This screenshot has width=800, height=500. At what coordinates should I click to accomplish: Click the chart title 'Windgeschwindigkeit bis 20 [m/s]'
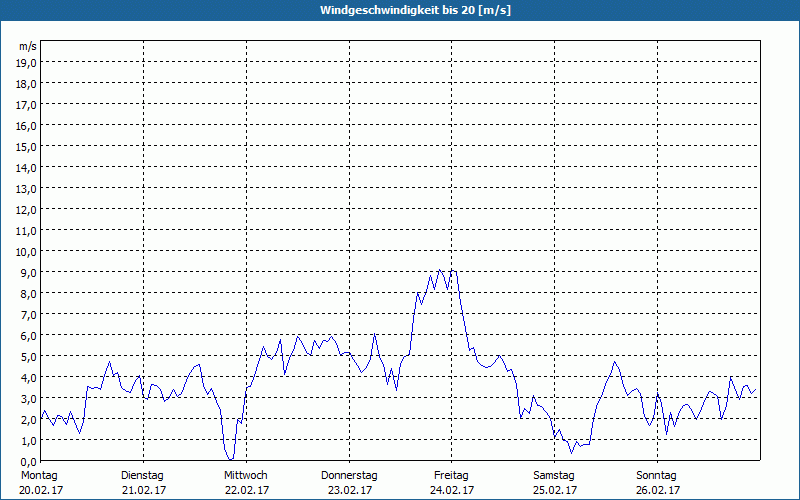415,10
